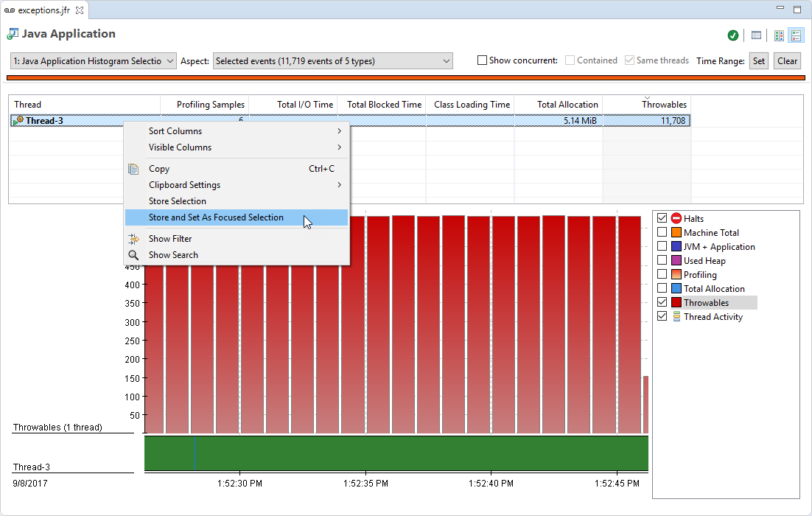This screenshot has width=812, height=516.
Task: Click the blue JVM + Application color swatch
Action: [676, 246]
